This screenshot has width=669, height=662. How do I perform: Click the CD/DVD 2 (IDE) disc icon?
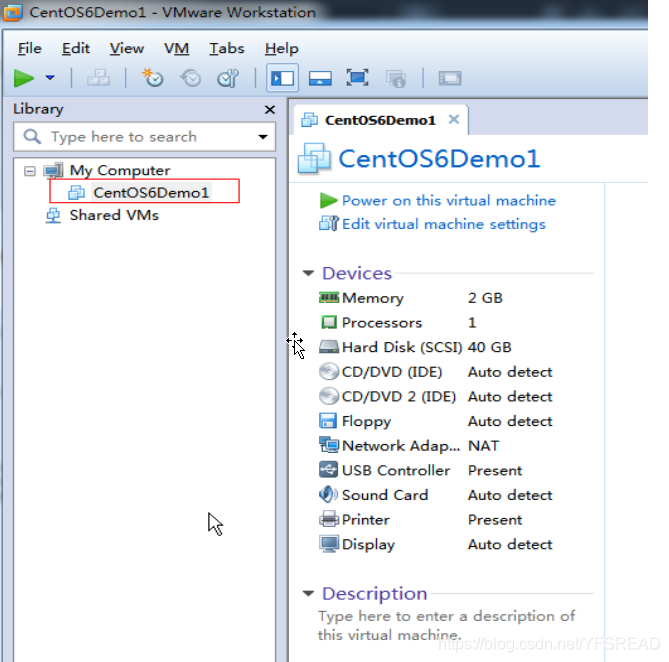click(x=329, y=396)
